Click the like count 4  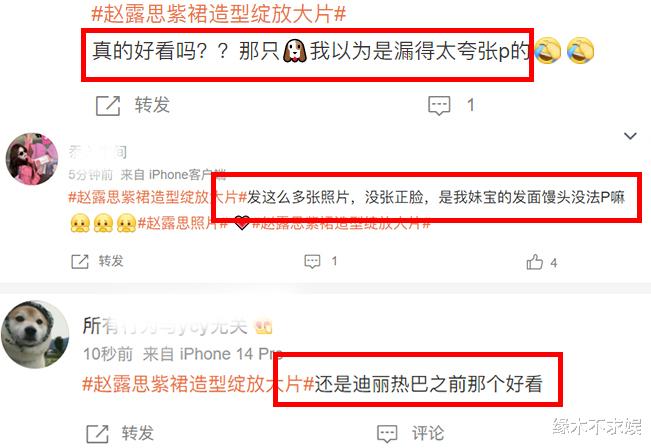[x=553, y=263]
